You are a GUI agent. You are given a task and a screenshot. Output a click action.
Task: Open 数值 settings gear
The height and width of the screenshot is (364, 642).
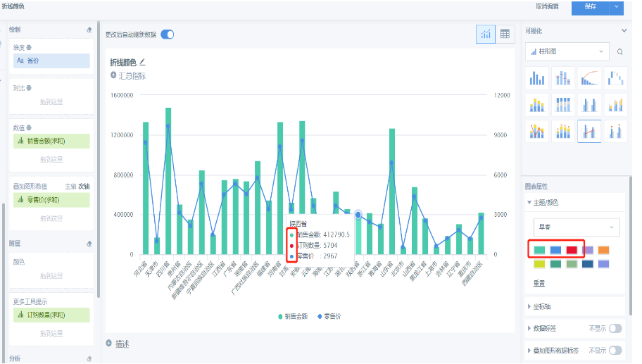click(29, 127)
